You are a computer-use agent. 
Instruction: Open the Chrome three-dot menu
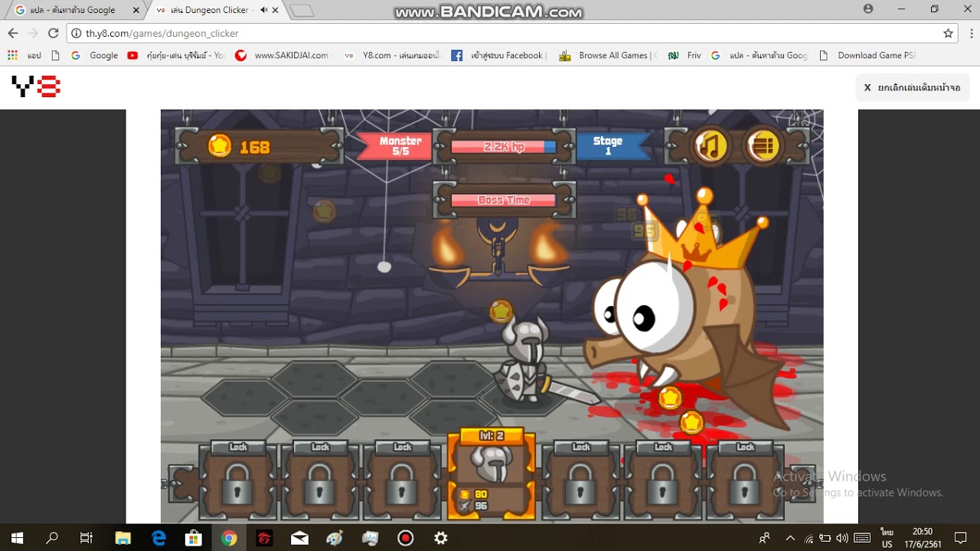[x=970, y=33]
